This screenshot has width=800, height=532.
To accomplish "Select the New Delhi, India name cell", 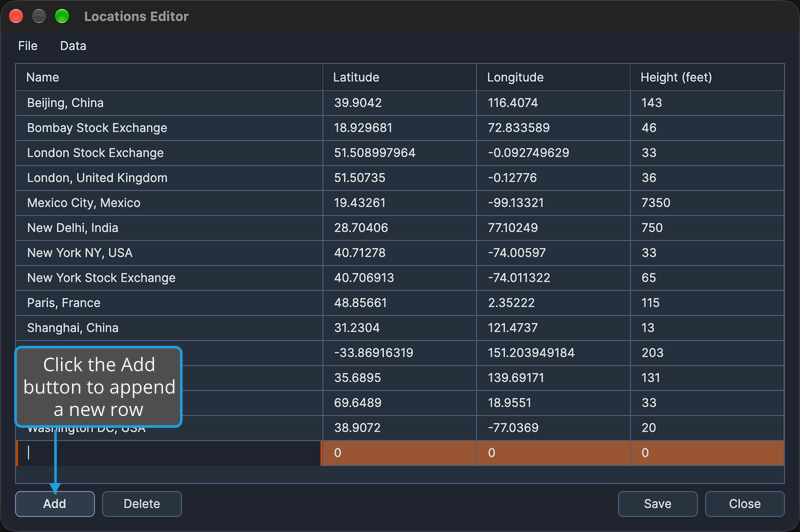I will tap(169, 228).
